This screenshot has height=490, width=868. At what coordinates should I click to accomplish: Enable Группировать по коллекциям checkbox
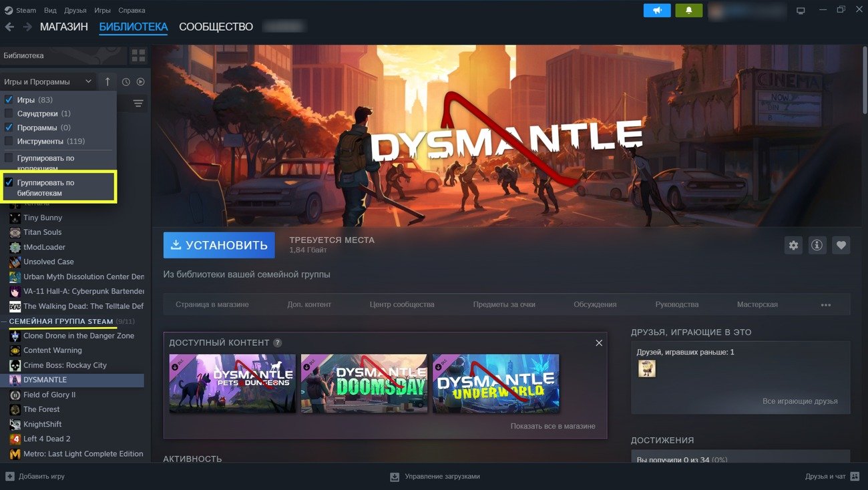pos(9,158)
